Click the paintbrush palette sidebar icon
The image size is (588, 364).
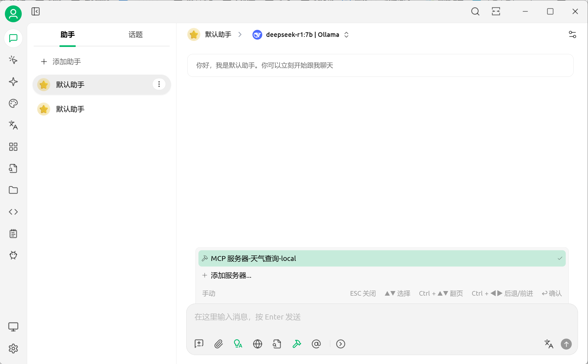(13, 103)
